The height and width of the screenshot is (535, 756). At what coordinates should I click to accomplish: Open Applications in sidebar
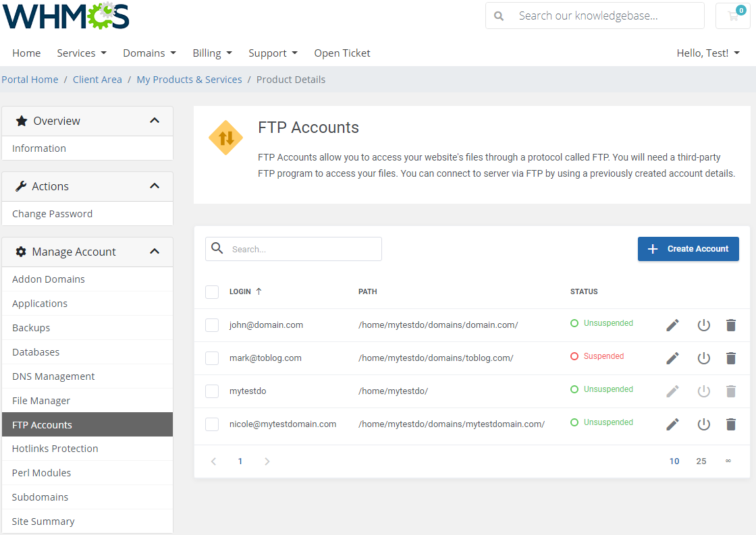[x=87, y=304]
